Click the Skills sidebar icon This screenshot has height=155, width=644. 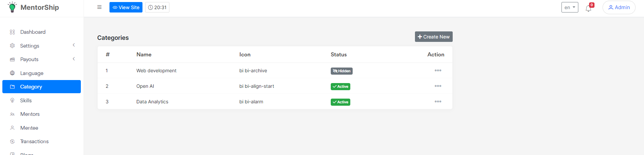(x=12, y=100)
